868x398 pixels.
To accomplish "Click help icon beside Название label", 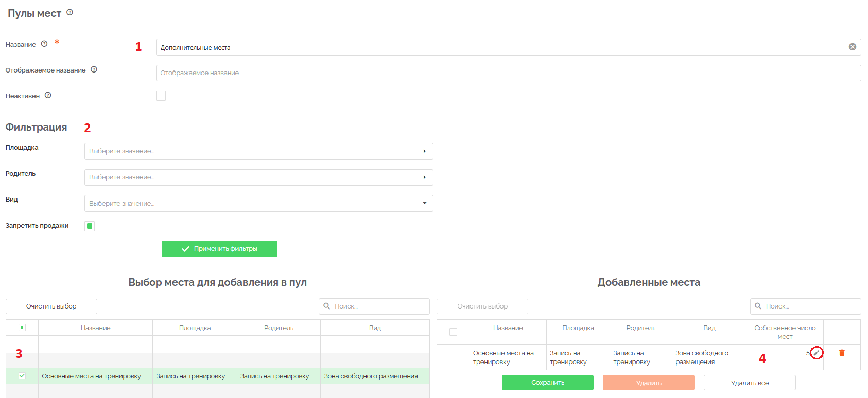I will tap(44, 44).
